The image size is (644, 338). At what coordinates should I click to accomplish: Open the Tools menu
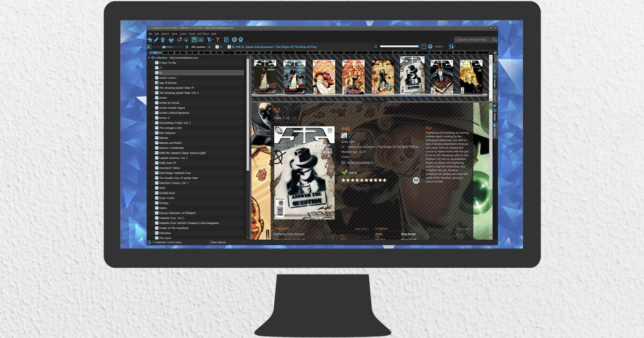192,34
